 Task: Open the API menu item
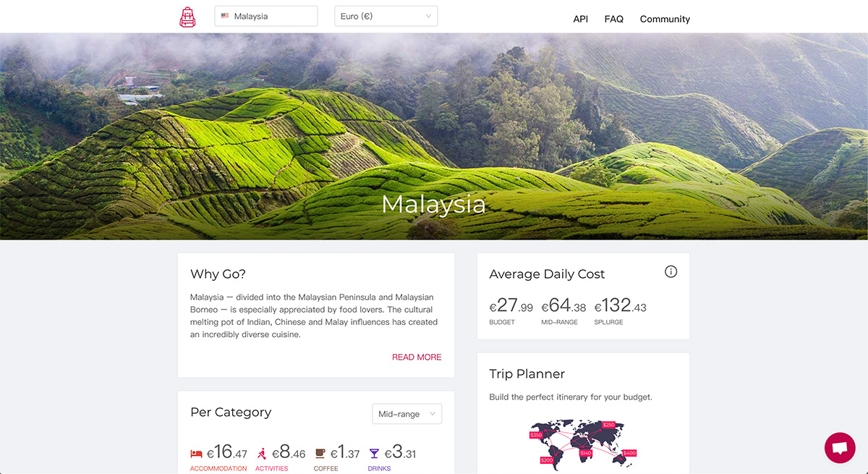[x=581, y=19]
